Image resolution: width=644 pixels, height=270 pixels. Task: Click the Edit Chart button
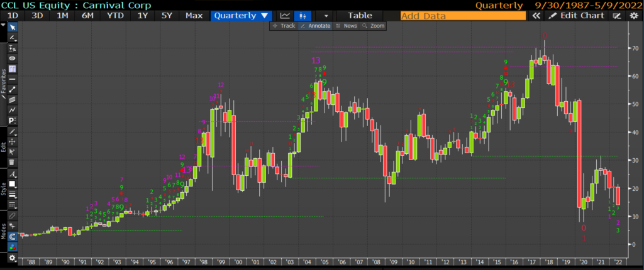[577, 16]
